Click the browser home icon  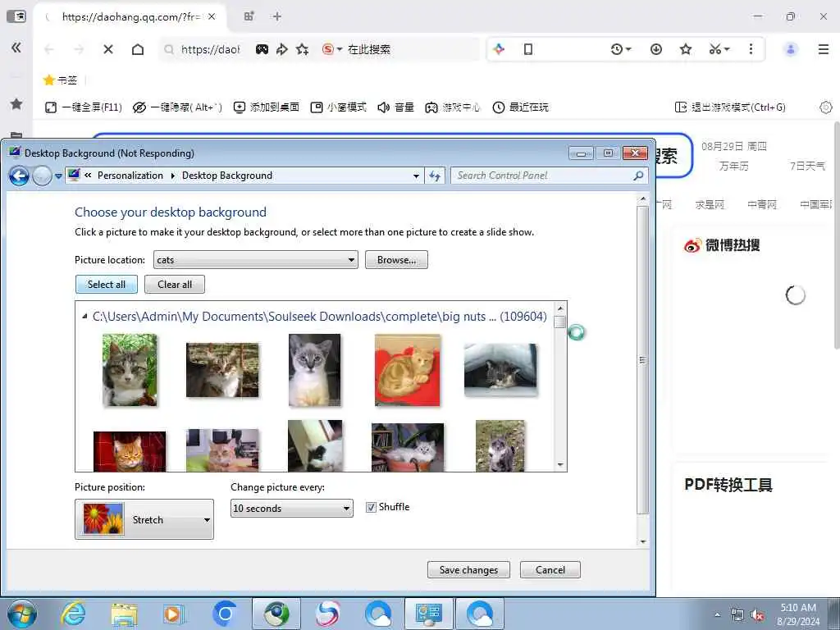(138, 49)
